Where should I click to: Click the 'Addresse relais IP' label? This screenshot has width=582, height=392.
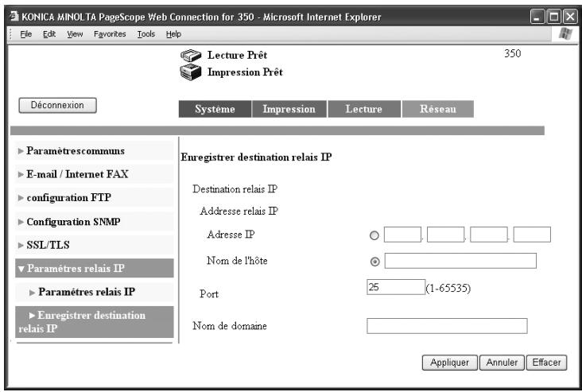tap(239, 212)
